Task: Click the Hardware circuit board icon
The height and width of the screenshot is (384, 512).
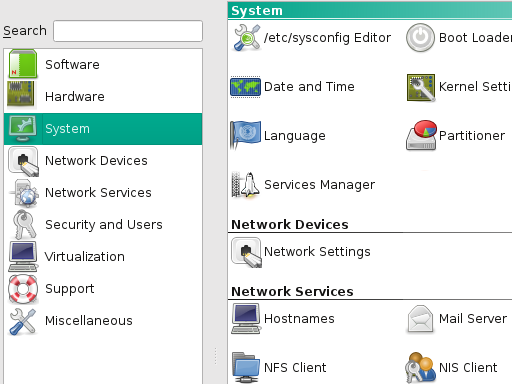Action: click(21, 96)
